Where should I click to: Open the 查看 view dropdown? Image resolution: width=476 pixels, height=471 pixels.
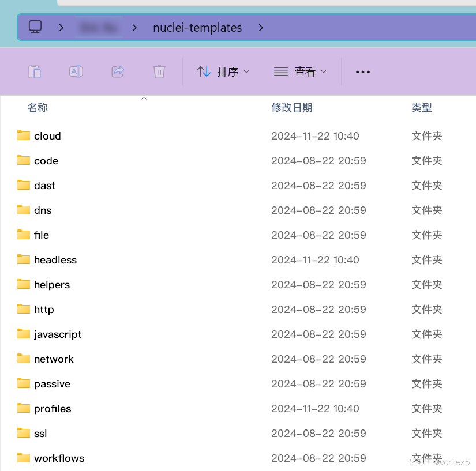point(300,72)
